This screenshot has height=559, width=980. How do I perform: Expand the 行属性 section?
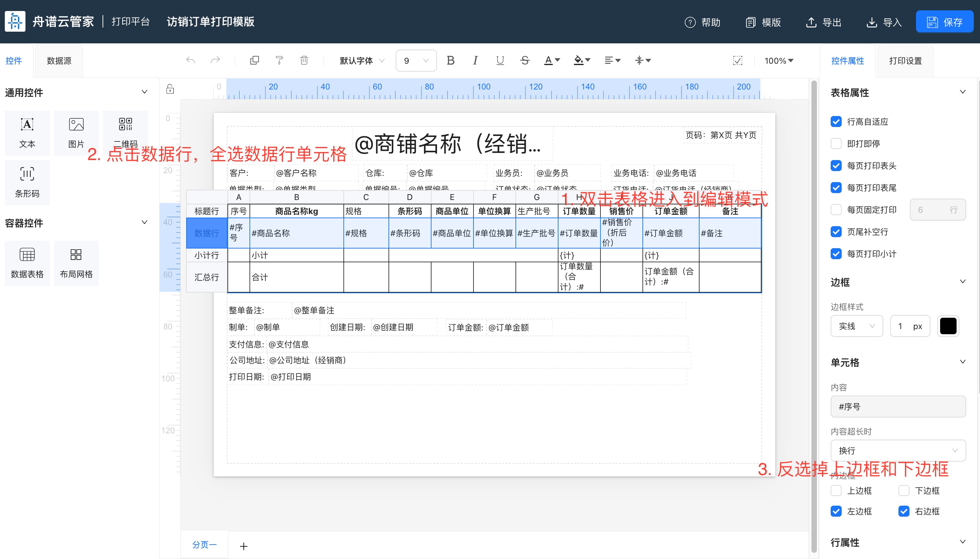coord(962,542)
